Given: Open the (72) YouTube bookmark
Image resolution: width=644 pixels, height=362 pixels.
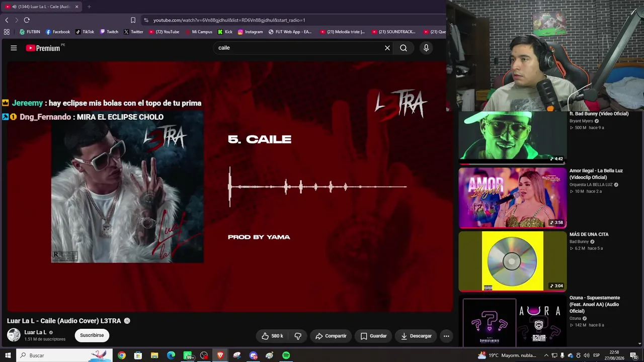Looking at the screenshot, I should click(x=164, y=32).
